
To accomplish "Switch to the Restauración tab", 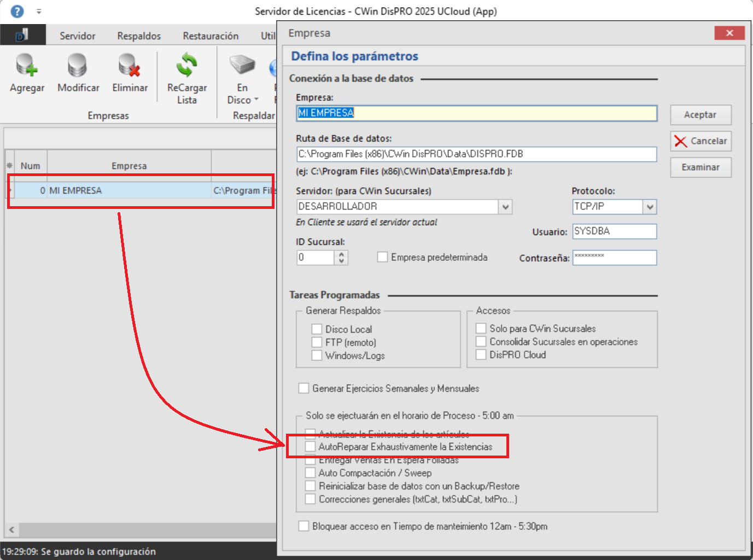I will (211, 36).
